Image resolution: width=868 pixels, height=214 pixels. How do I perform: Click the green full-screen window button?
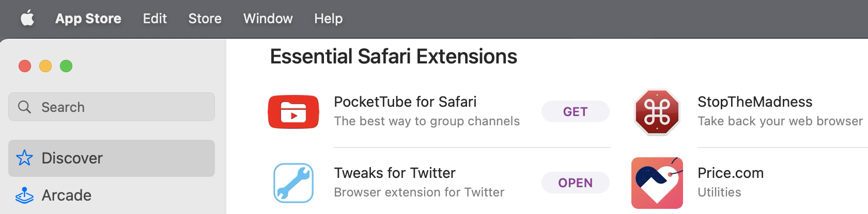coord(66,66)
